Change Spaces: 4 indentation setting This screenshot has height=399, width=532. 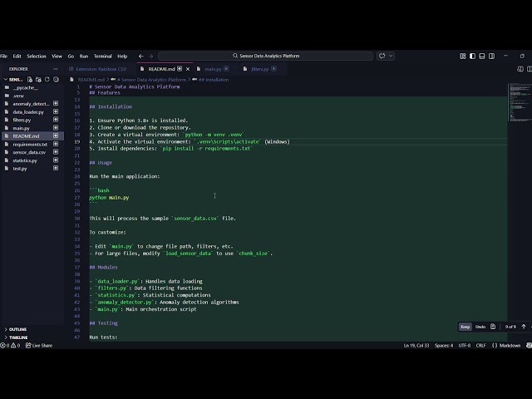pos(444,346)
